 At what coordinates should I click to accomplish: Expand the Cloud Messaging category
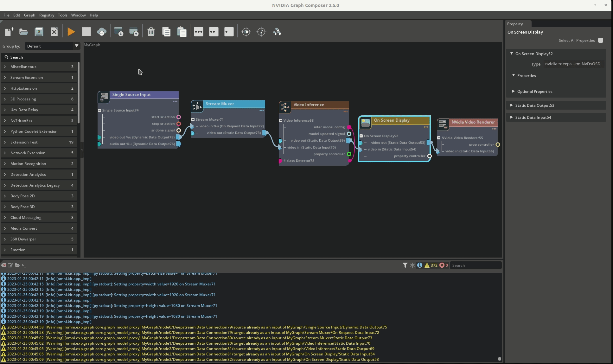click(5, 218)
